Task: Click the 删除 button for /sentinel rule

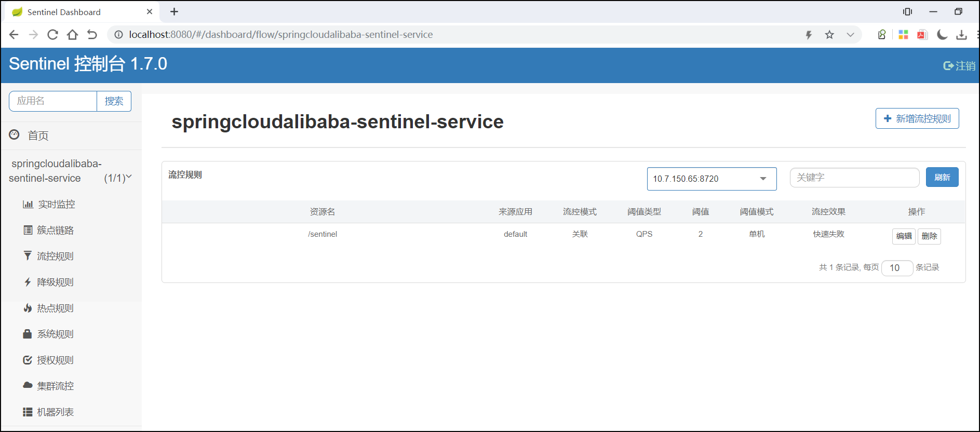Action: (x=929, y=236)
